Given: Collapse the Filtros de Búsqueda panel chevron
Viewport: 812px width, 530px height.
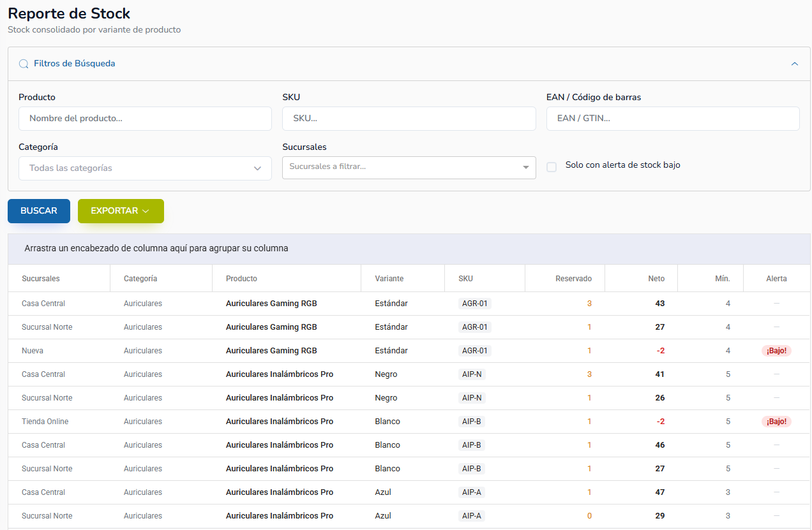Looking at the screenshot, I should [795, 64].
